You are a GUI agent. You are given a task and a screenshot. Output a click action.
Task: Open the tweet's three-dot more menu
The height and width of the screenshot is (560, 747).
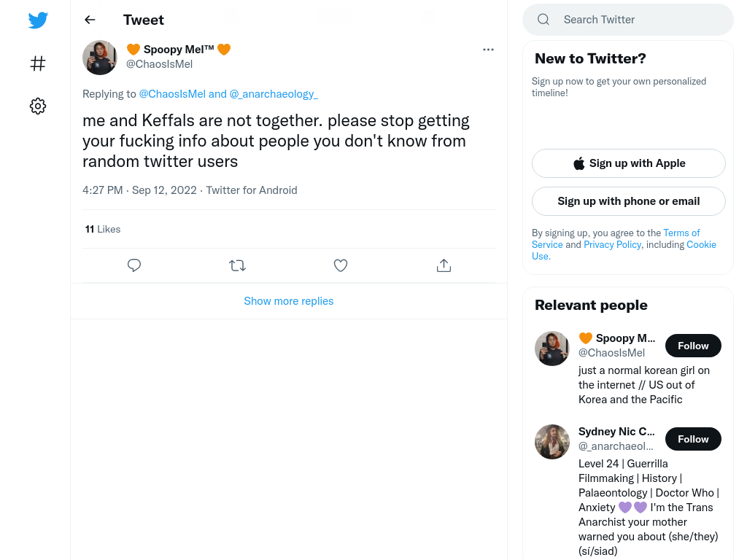pyautogui.click(x=488, y=50)
